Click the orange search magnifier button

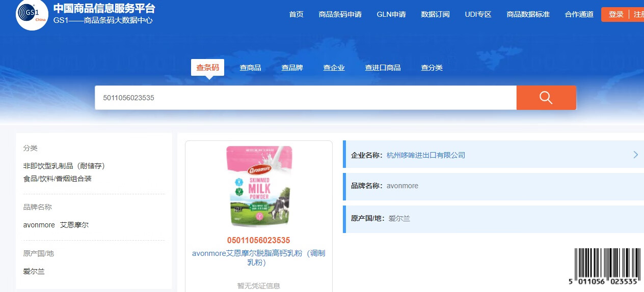pyautogui.click(x=546, y=98)
